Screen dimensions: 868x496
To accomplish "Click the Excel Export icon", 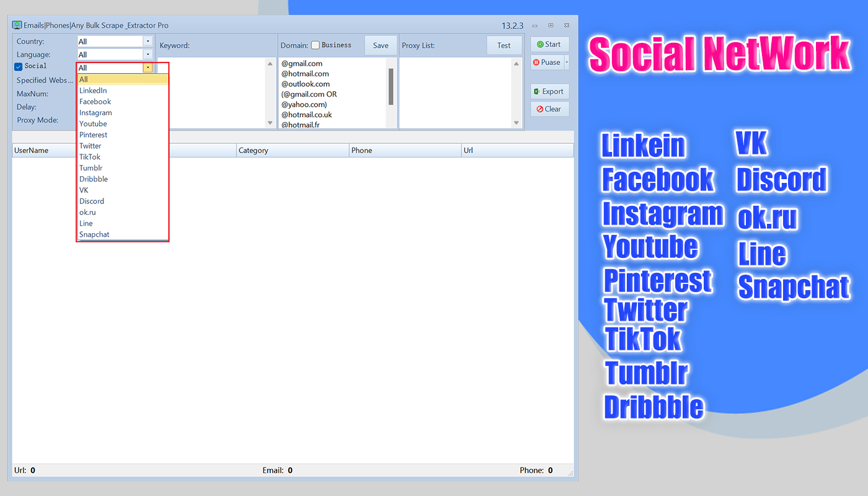I will point(537,91).
